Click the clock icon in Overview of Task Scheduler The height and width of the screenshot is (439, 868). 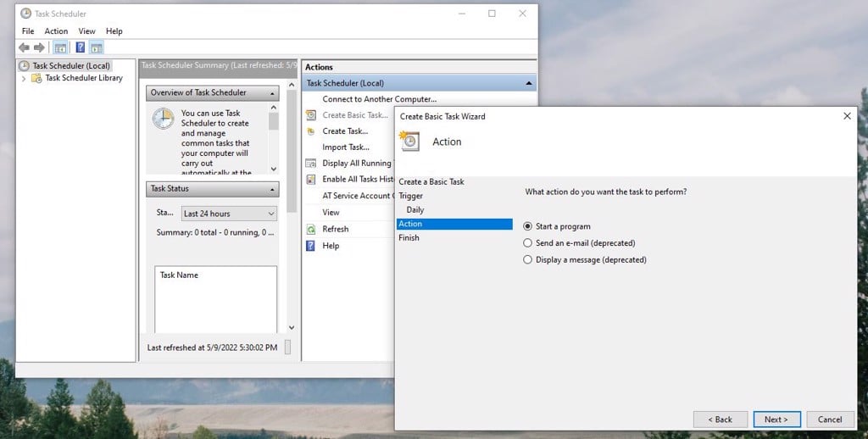164,119
